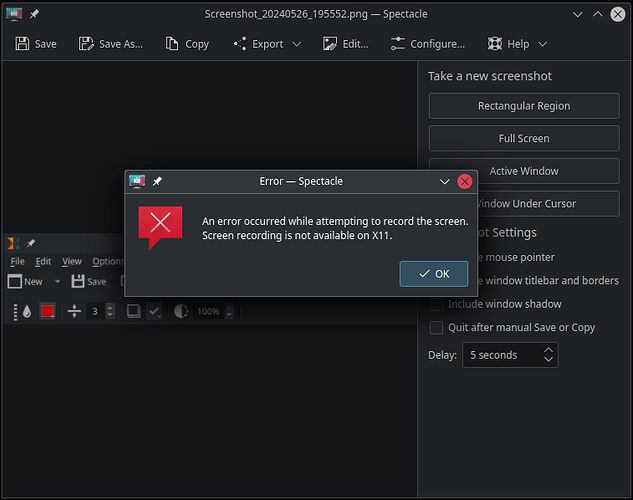Click Save As... in the toolbar
The height and width of the screenshot is (500, 633).
click(111, 44)
